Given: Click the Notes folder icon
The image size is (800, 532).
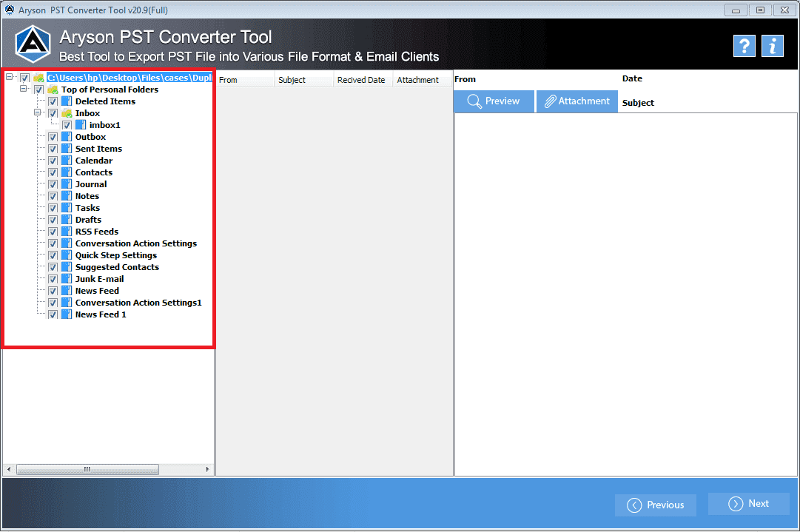Looking at the screenshot, I should click(67, 195).
